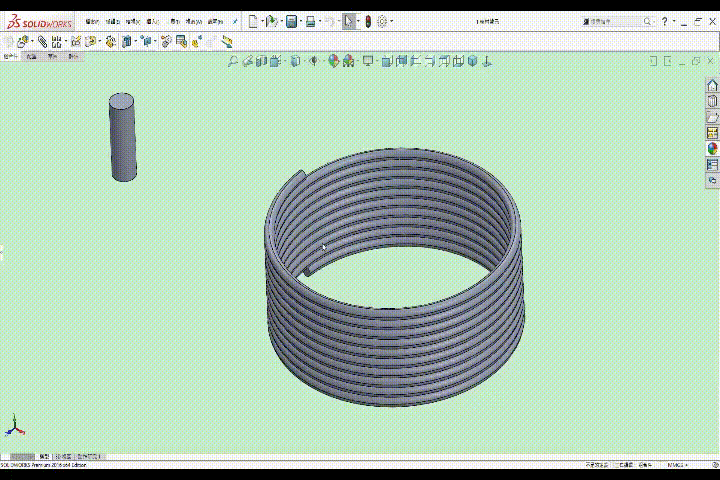
Task: Click the New document icon
Action: click(253, 21)
